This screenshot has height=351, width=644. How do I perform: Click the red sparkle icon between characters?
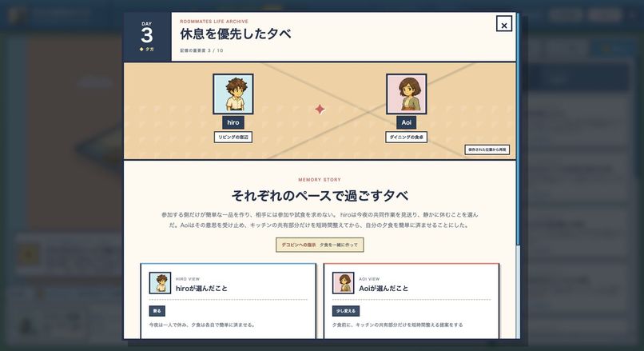tap(320, 110)
